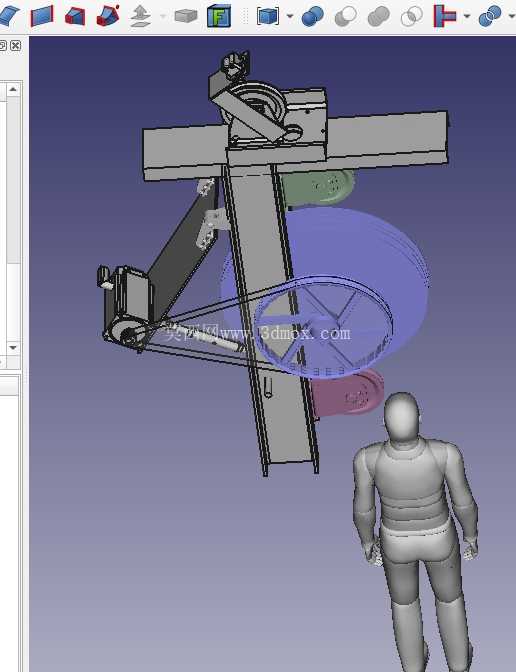Open the Compound tools dropdown arrow
This screenshot has height=672, width=516.
coord(290,17)
